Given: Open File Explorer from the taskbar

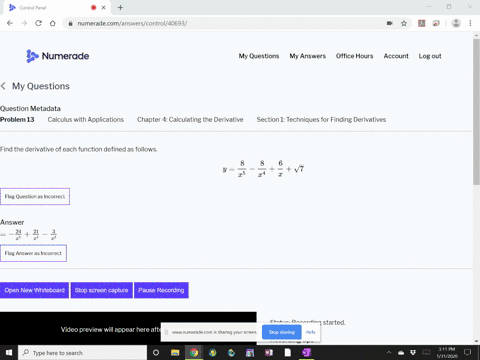Looking at the screenshot, I should tap(175, 353).
